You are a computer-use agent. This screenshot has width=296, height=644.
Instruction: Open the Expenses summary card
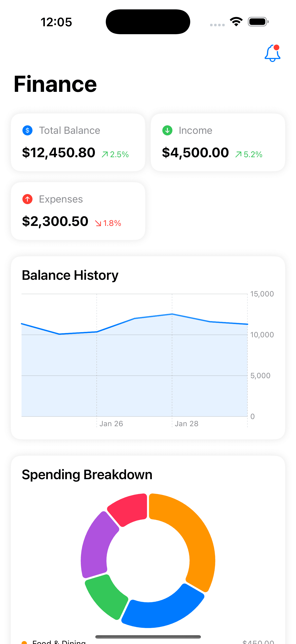78,211
